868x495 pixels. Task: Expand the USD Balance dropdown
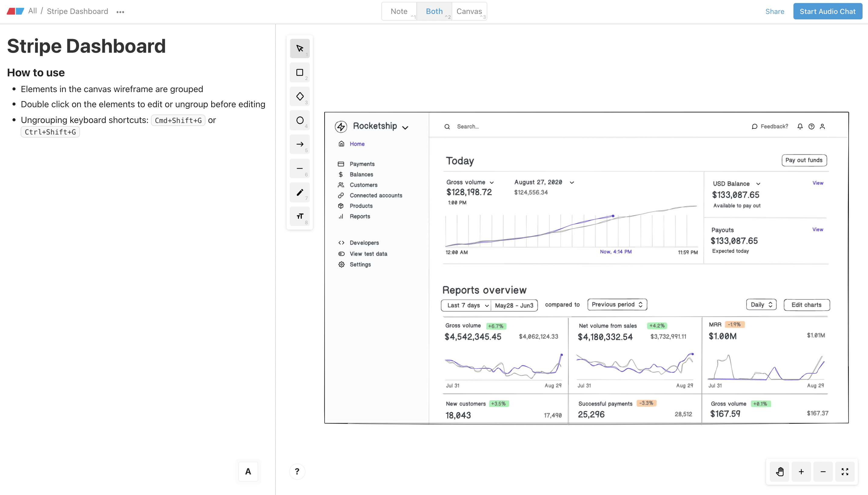pos(758,184)
